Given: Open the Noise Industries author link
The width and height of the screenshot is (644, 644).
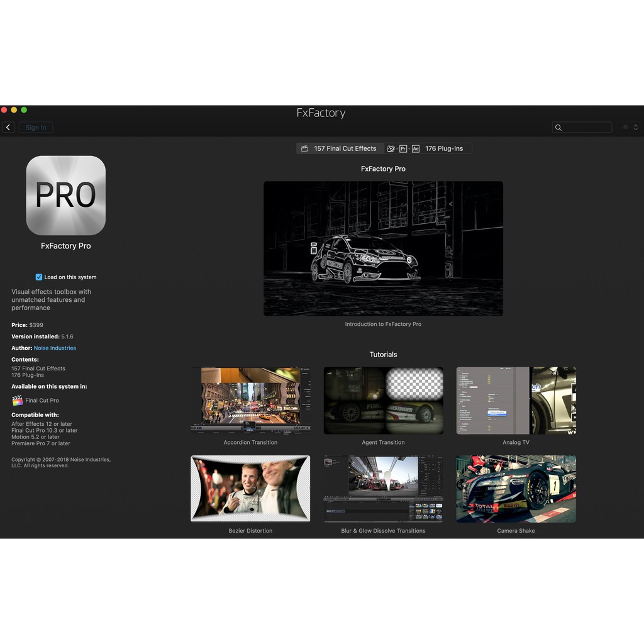Looking at the screenshot, I should (55, 348).
